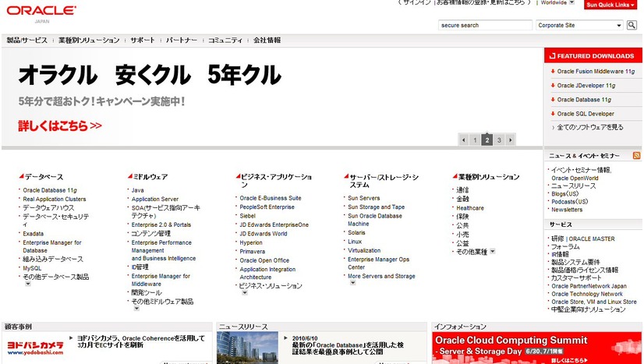Viewport: 644px width, 364px height.
Task: Open the news release building thumbnail
Action: 247,348
